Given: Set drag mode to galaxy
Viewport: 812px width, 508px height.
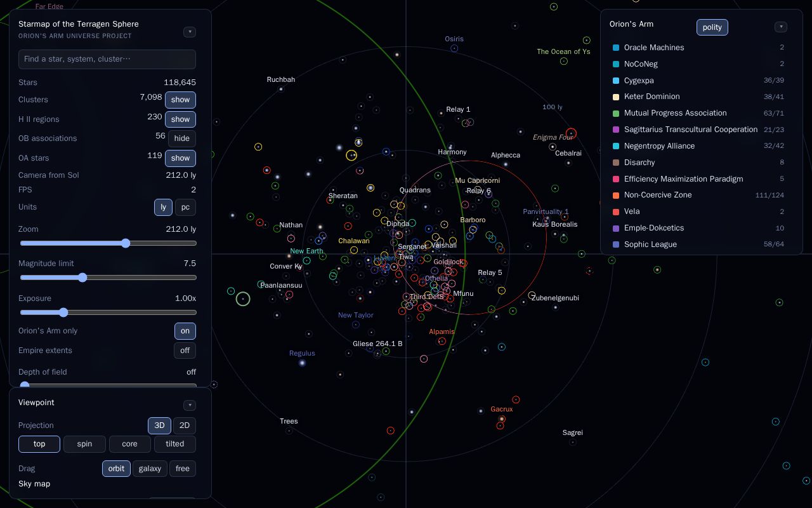Looking at the screenshot, I should pyautogui.click(x=150, y=469).
